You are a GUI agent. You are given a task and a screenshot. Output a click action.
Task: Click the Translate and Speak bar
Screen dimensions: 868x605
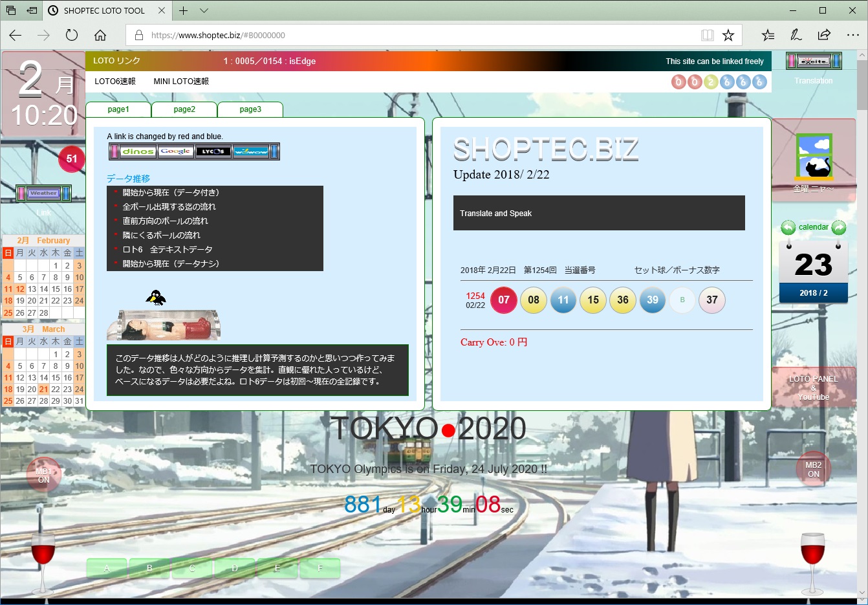click(x=599, y=213)
